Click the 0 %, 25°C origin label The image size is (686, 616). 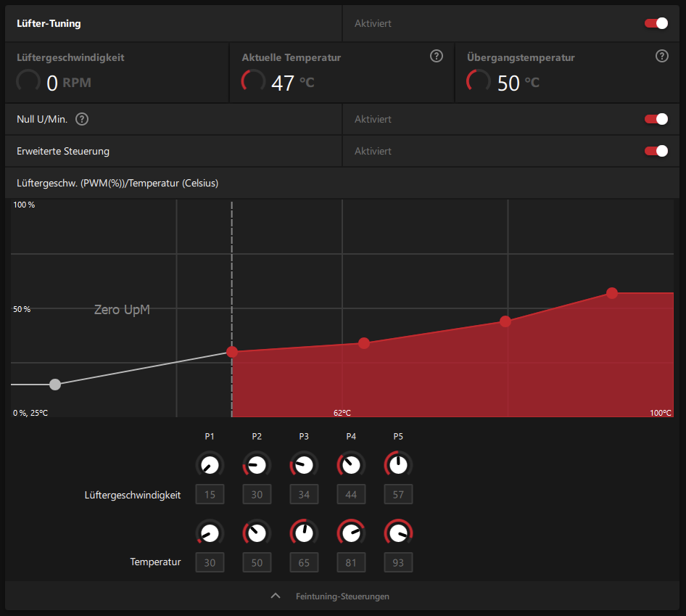tap(30, 413)
